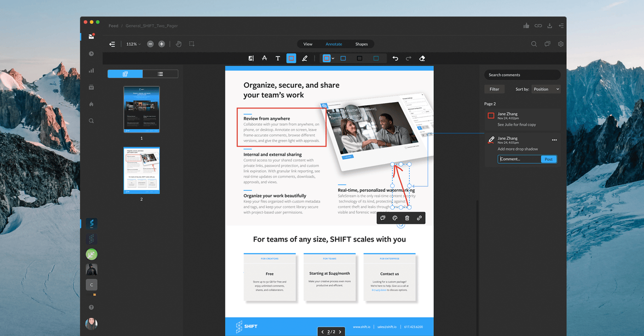Open annotation popup style palette icon
Image resolution: width=644 pixels, height=336 pixels.
[x=395, y=218]
